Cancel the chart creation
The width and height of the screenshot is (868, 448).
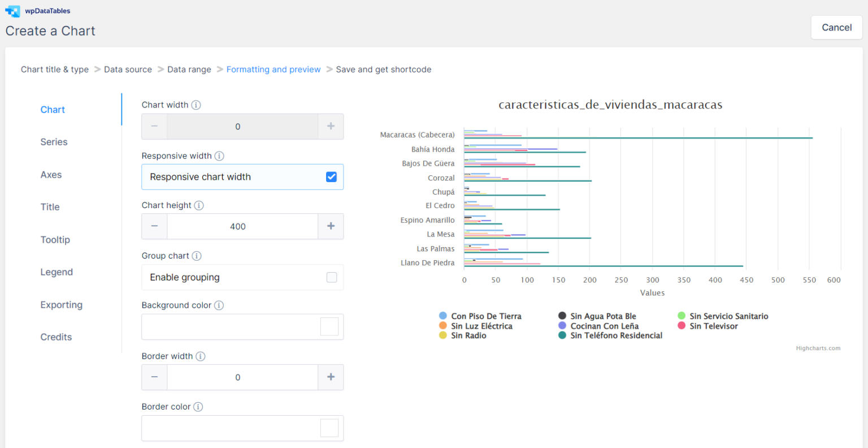click(x=836, y=27)
